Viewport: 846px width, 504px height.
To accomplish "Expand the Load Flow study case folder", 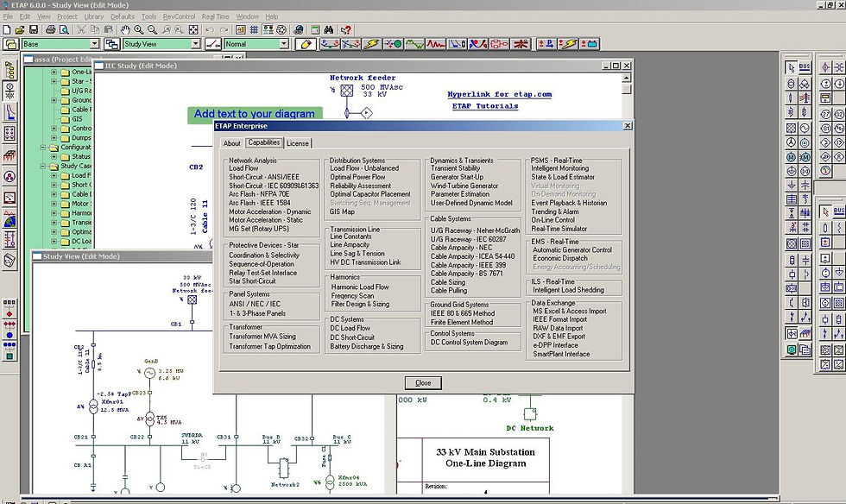I will 54,175.
